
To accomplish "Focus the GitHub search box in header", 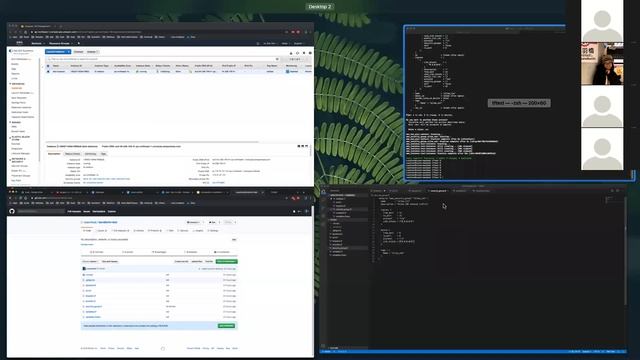I will pos(41,211).
